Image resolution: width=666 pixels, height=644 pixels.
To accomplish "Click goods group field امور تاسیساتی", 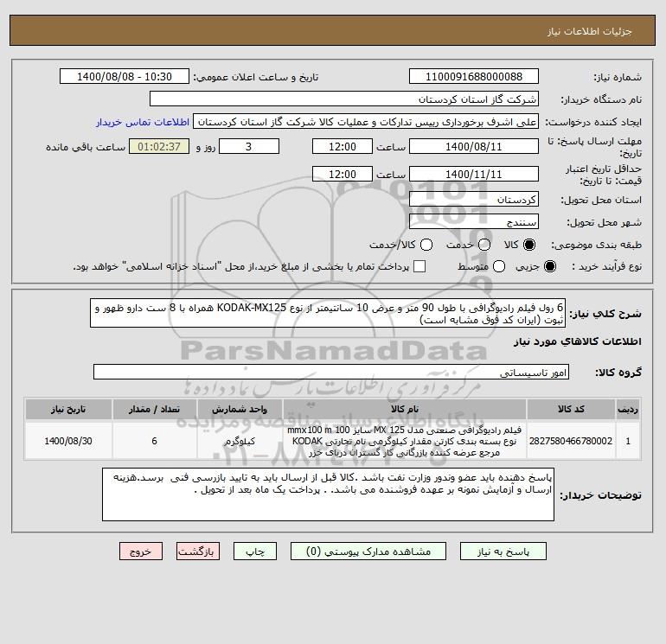I will [331, 372].
